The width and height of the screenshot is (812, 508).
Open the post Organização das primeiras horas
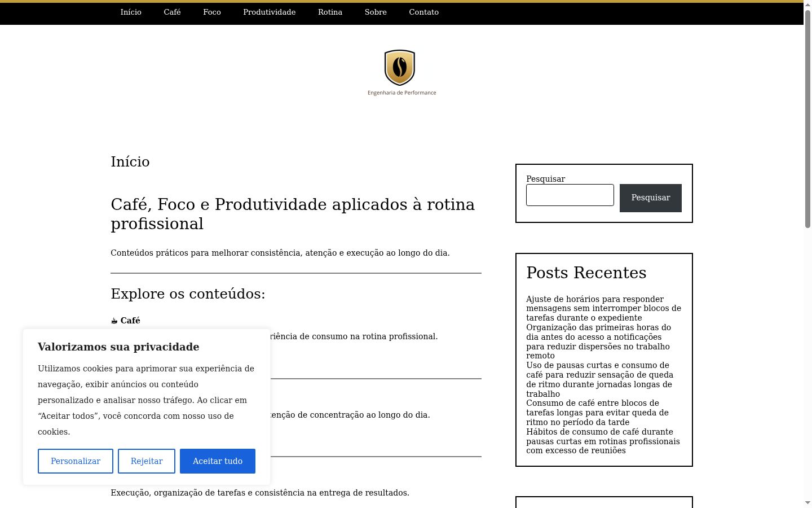pos(598,341)
